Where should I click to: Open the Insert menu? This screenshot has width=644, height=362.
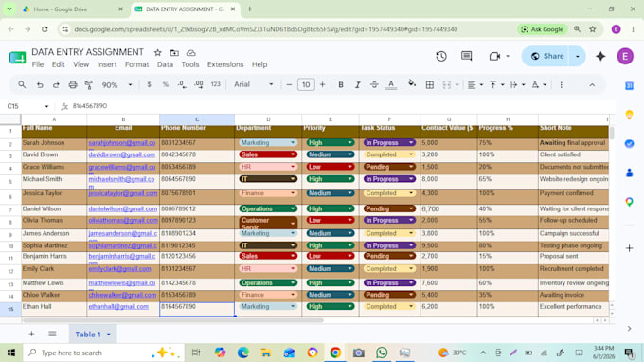[107, 64]
